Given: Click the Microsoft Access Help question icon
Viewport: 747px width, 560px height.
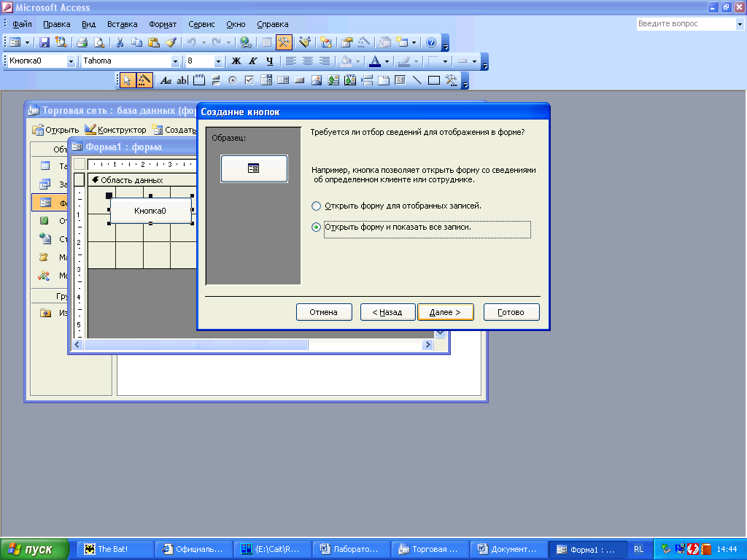Looking at the screenshot, I should tap(431, 42).
